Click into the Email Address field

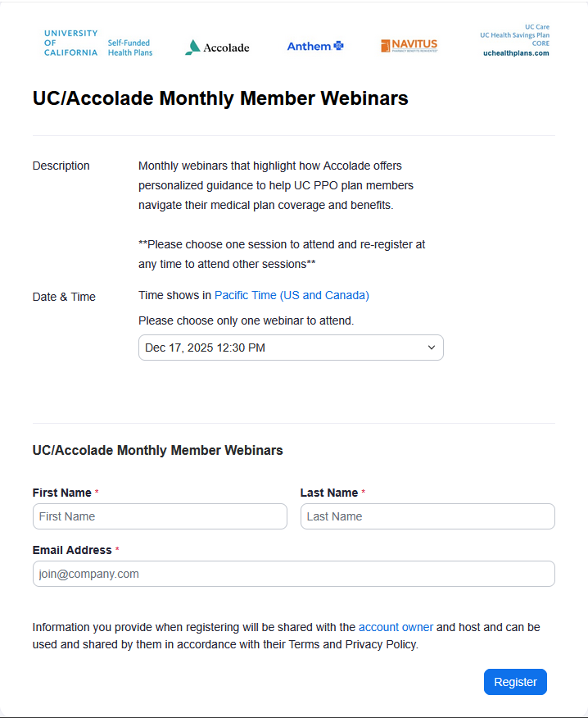[293, 574]
